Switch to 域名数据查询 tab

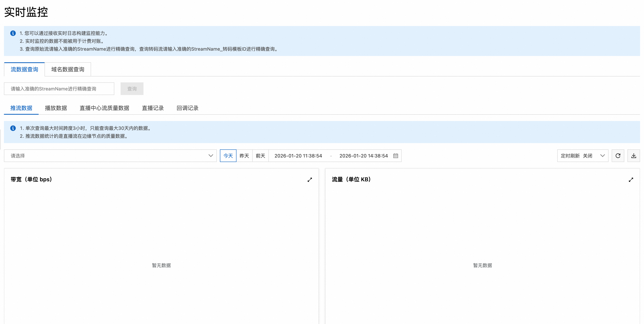click(x=68, y=70)
